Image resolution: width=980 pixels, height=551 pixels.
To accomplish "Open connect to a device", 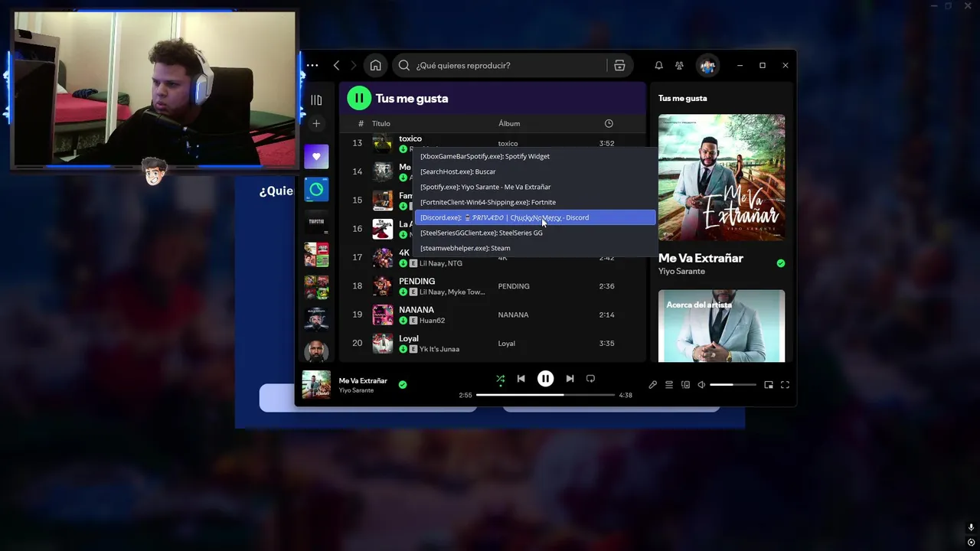I will point(685,385).
